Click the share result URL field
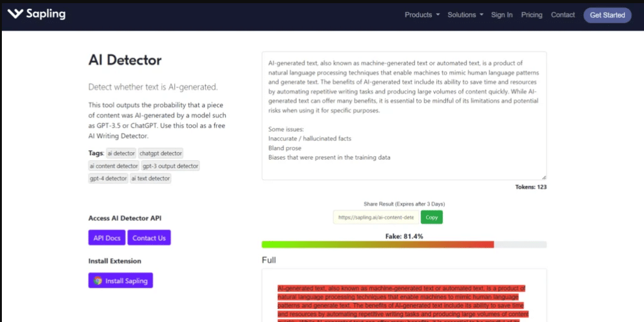 (x=376, y=217)
